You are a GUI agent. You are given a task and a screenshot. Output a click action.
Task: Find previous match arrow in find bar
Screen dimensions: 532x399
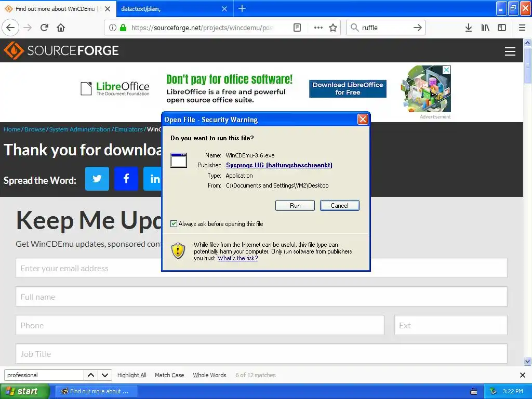91,375
